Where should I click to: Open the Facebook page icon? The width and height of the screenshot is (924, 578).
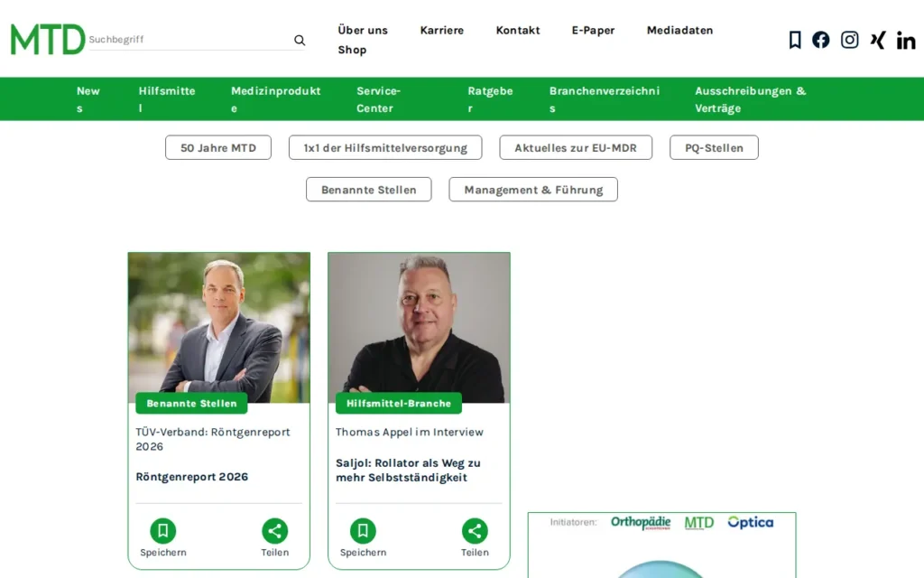click(821, 40)
